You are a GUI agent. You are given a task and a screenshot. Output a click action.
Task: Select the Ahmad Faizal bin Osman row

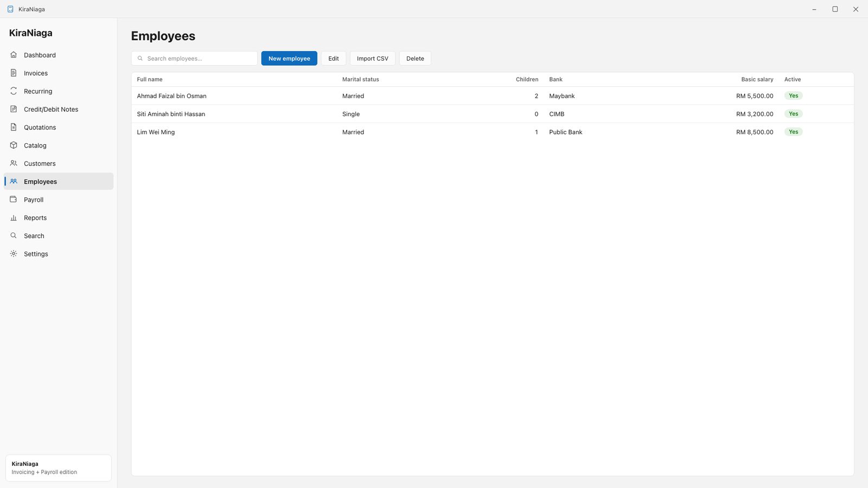pos(493,96)
